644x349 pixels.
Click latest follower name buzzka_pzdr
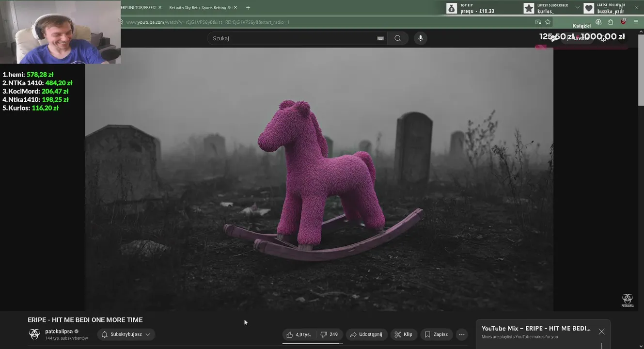(611, 11)
